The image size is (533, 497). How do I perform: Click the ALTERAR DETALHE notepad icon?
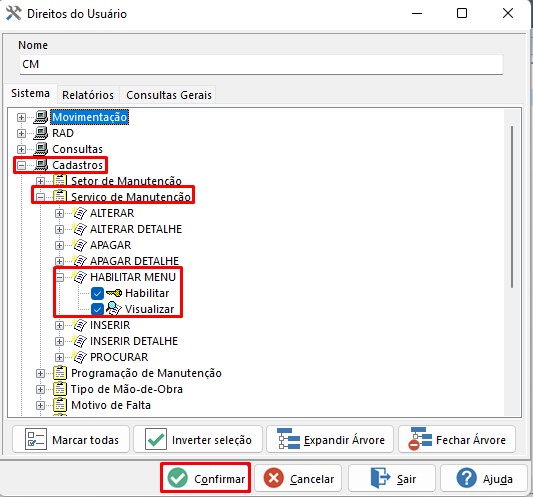pos(80,229)
